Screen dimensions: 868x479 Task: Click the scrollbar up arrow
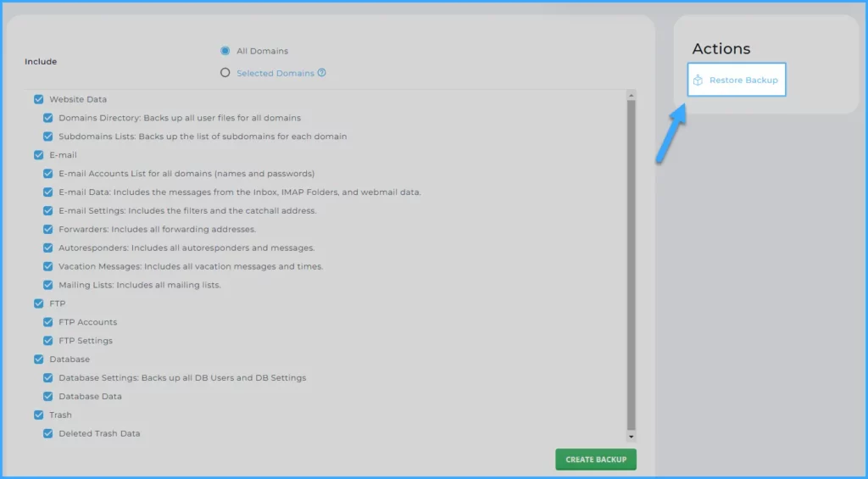point(631,96)
